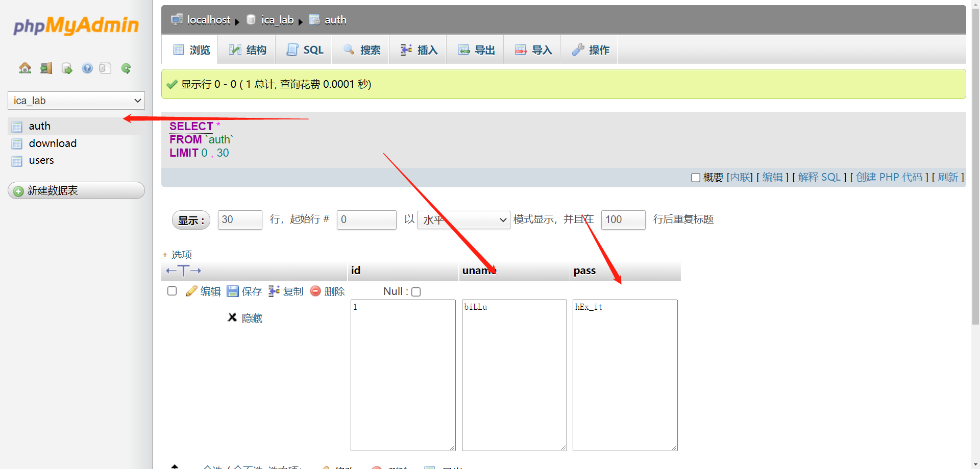
Task: Click the 显示 show button
Action: (x=191, y=220)
